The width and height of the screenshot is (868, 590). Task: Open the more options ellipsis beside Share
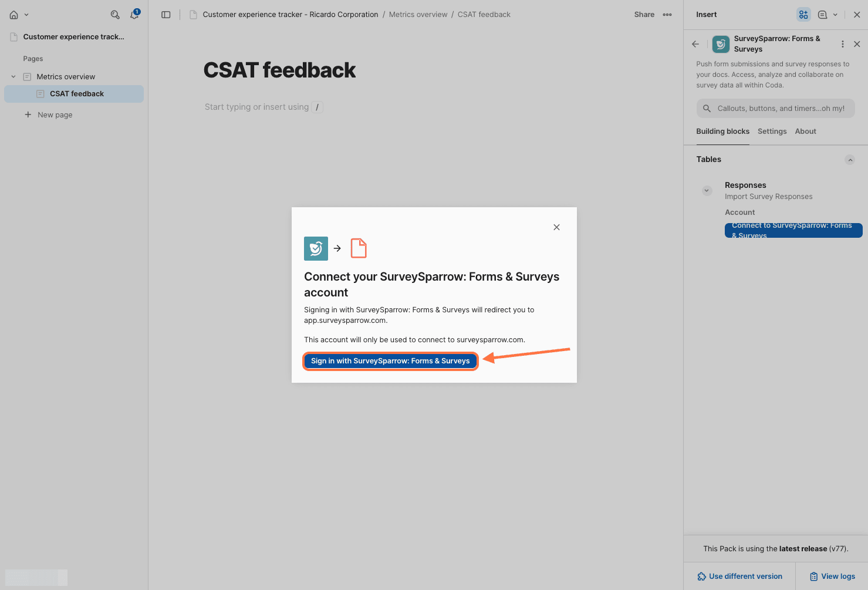[x=667, y=15]
